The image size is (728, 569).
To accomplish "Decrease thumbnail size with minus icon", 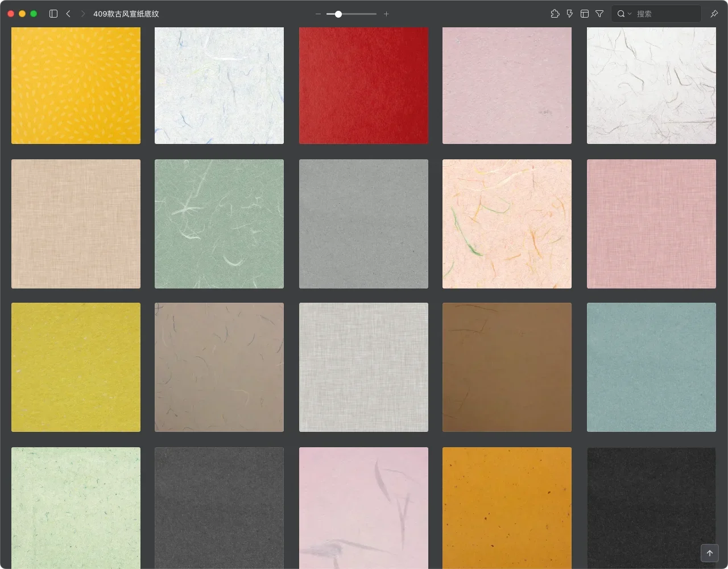I will (318, 14).
